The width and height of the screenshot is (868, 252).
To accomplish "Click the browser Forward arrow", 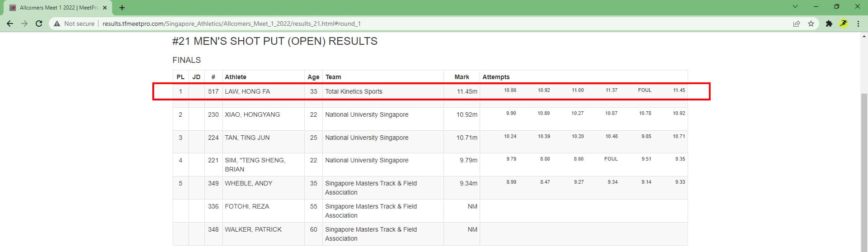I will 24,24.
